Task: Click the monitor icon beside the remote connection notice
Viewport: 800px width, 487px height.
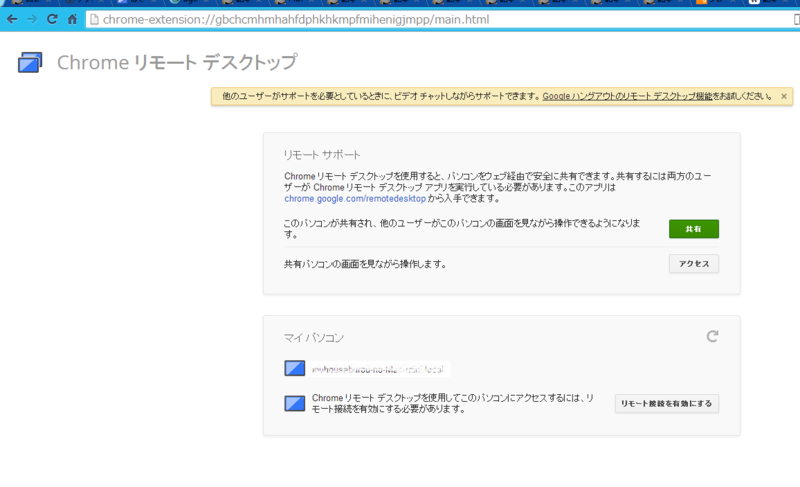Action: pos(294,403)
